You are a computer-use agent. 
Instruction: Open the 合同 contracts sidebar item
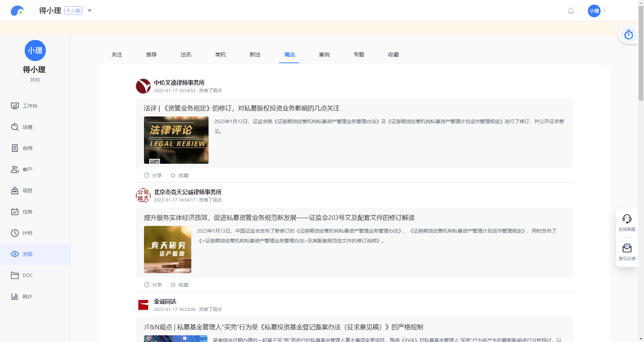35,148
